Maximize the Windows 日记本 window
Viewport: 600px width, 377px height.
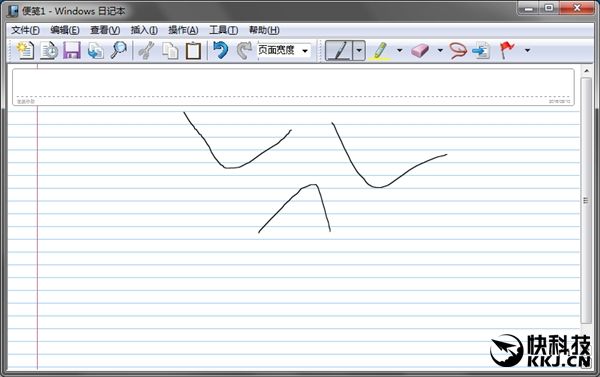549,8
